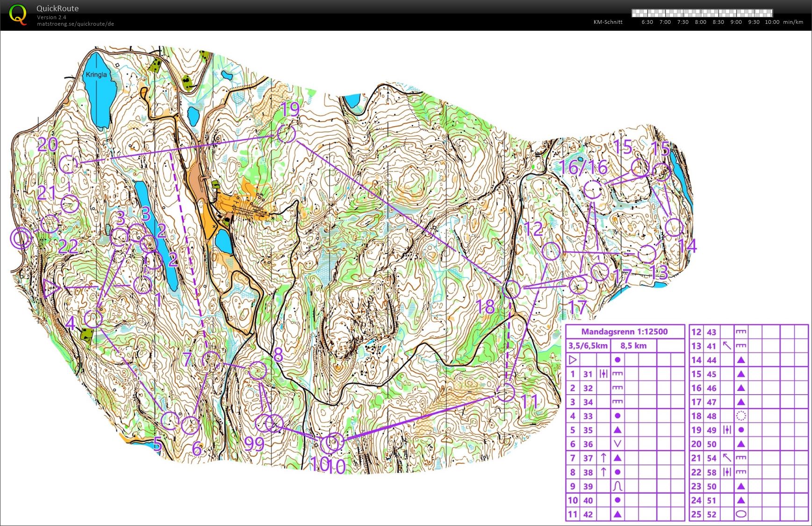Click the QuickRoute logo icon

click(18, 14)
